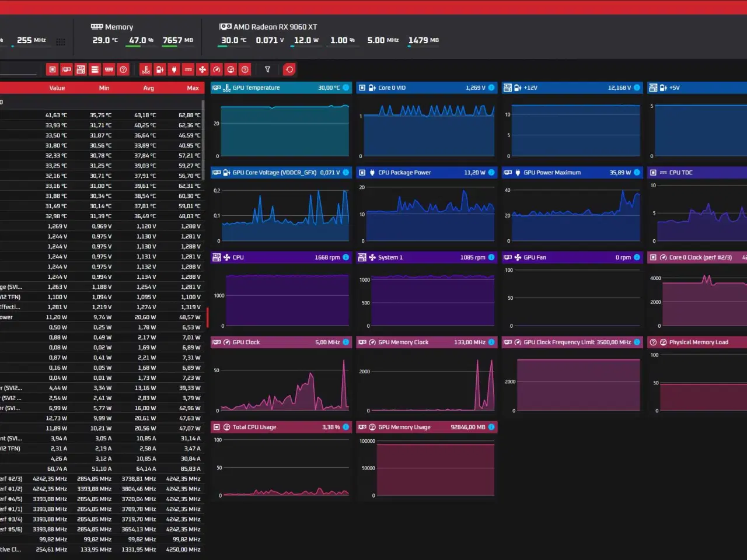Click the question mark icon after the usage filter
Viewport: 747px width, 560px height.
245,69
